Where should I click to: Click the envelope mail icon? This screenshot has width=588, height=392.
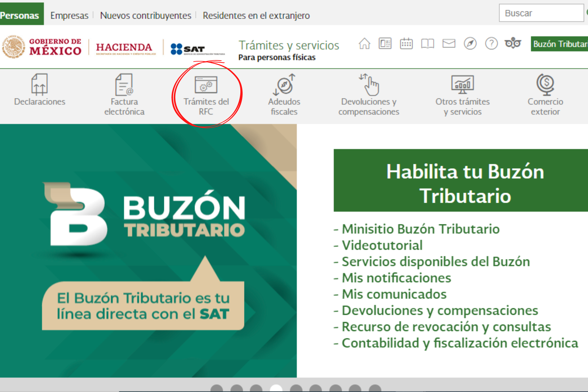coord(448,44)
